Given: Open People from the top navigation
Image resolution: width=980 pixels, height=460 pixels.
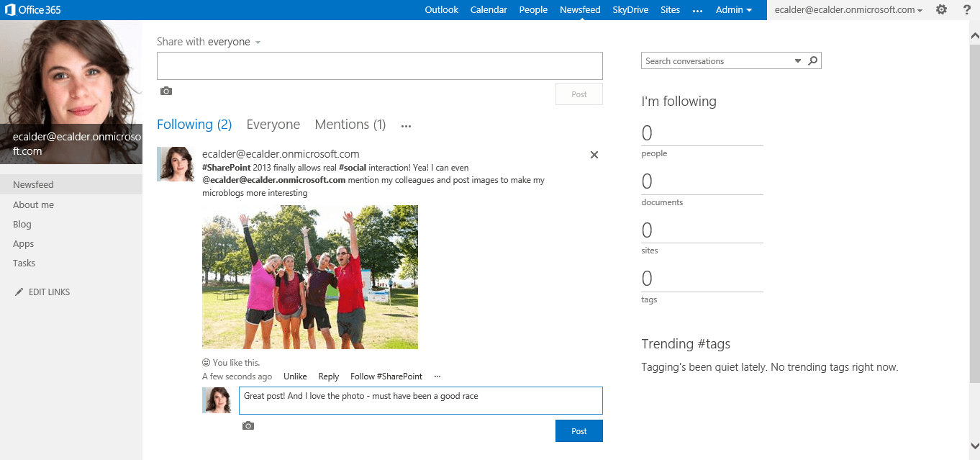Looking at the screenshot, I should click(533, 10).
